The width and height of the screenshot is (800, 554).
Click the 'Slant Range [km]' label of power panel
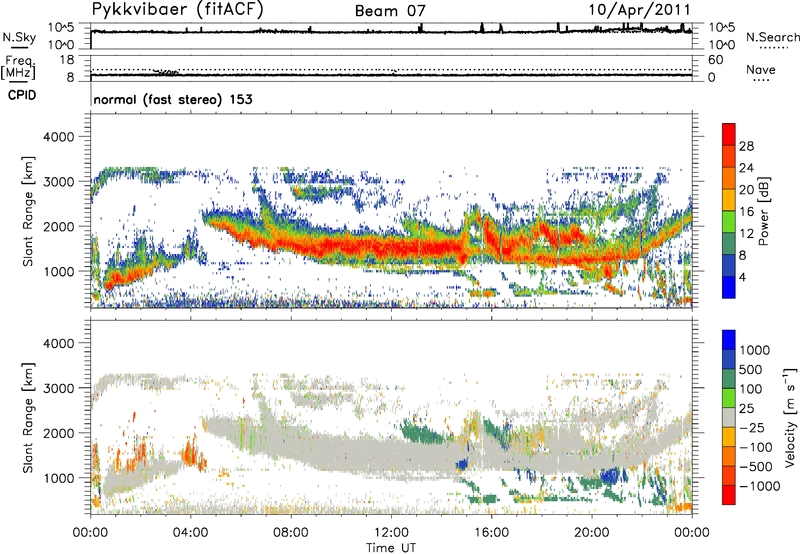point(28,211)
